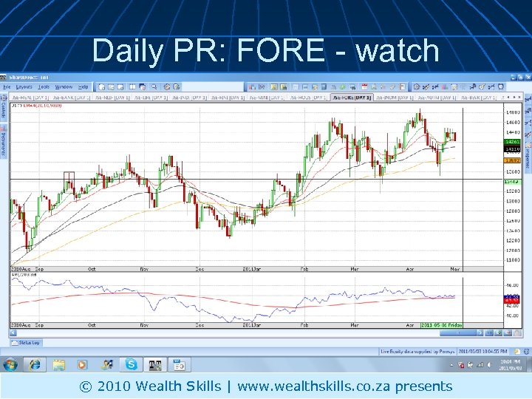The height and width of the screenshot is (399, 532).
Task: Open the Tools menu
Action: pyautogui.click(x=44, y=87)
